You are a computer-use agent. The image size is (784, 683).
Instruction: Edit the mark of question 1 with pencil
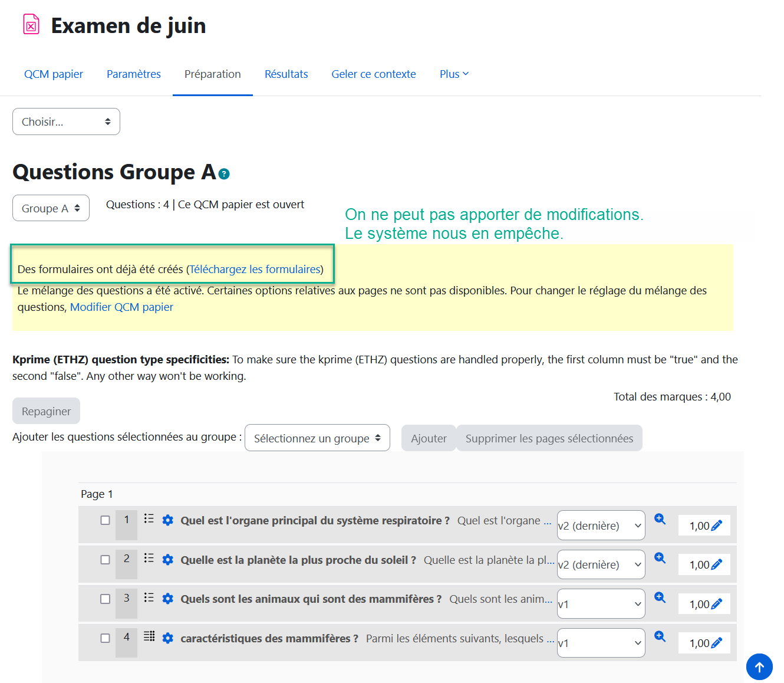717,526
